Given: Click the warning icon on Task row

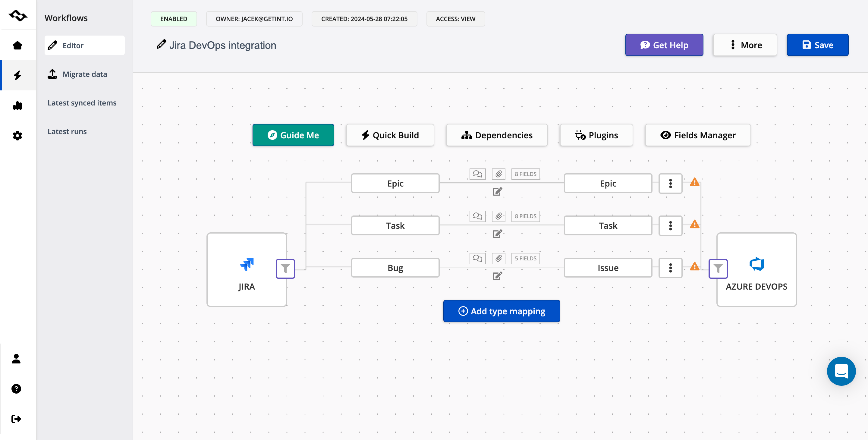Looking at the screenshot, I should point(694,225).
